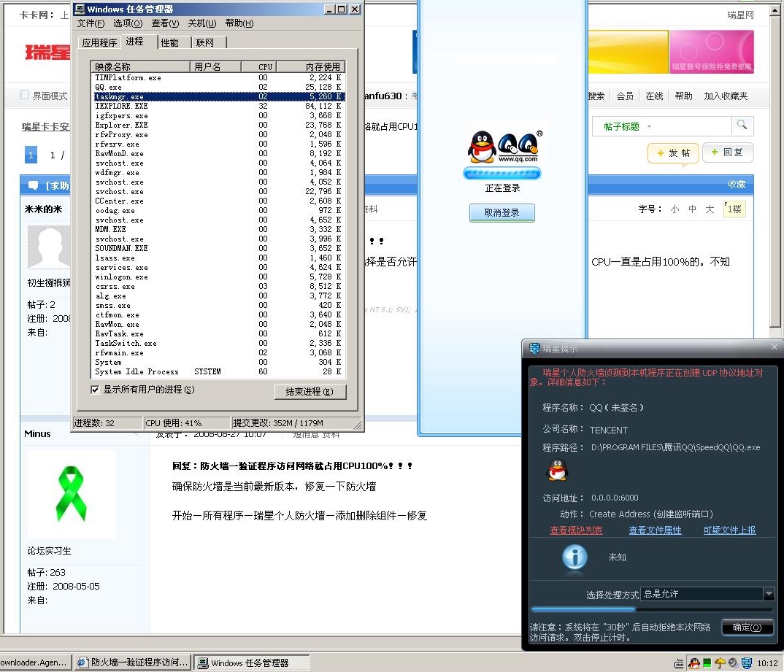This screenshot has height=672, width=784.
Task: Click the Rising shield icon in alert title
Action: (x=534, y=348)
